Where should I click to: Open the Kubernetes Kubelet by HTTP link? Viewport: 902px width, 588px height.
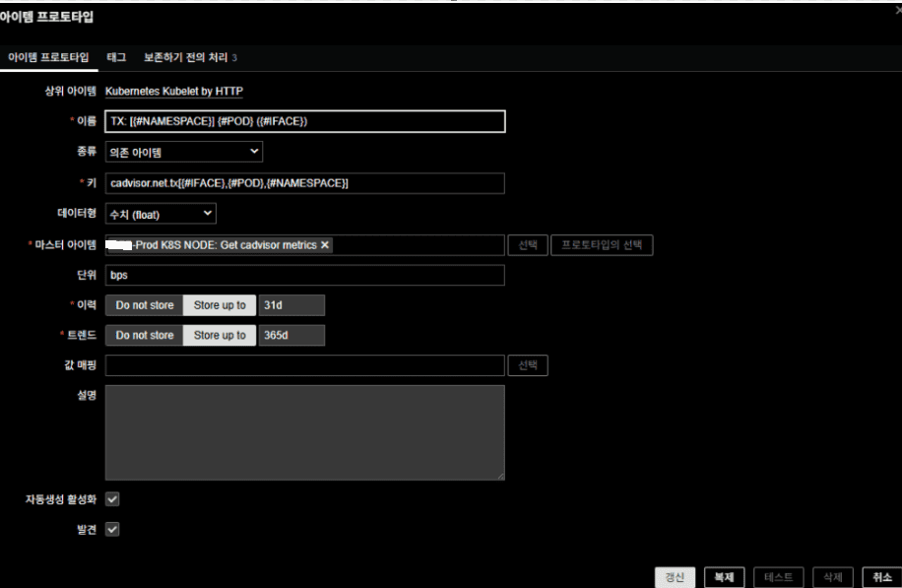[x=173, y=92]
